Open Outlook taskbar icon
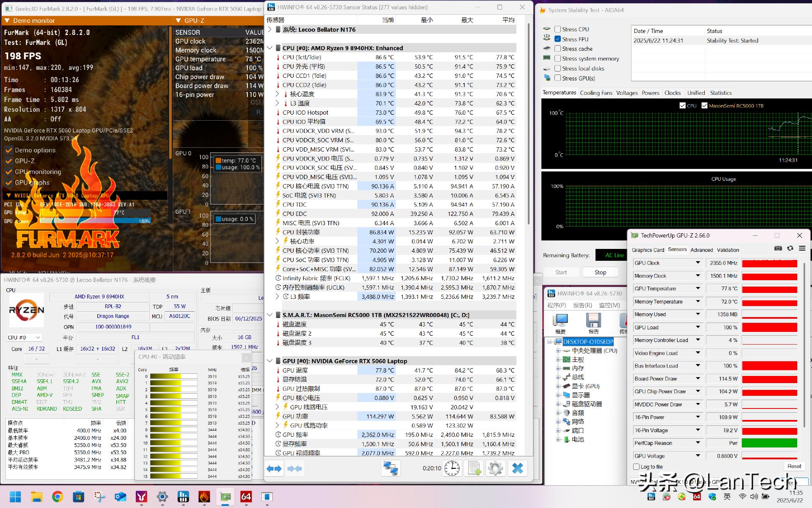This screenshot has height=508, width=812. tap(121, 497)
